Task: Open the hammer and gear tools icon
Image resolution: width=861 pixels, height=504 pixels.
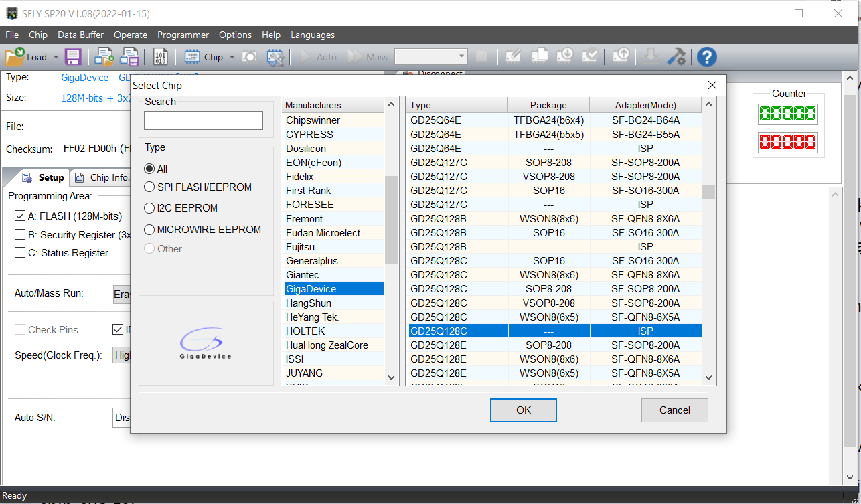Action: pyautogui.click(x=676, y=56)
